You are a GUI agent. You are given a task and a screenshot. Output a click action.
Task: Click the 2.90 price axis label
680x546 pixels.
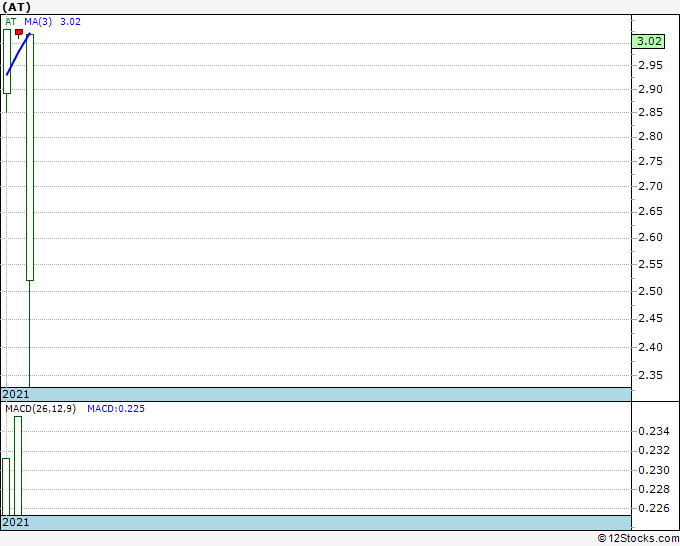point(651,89)
